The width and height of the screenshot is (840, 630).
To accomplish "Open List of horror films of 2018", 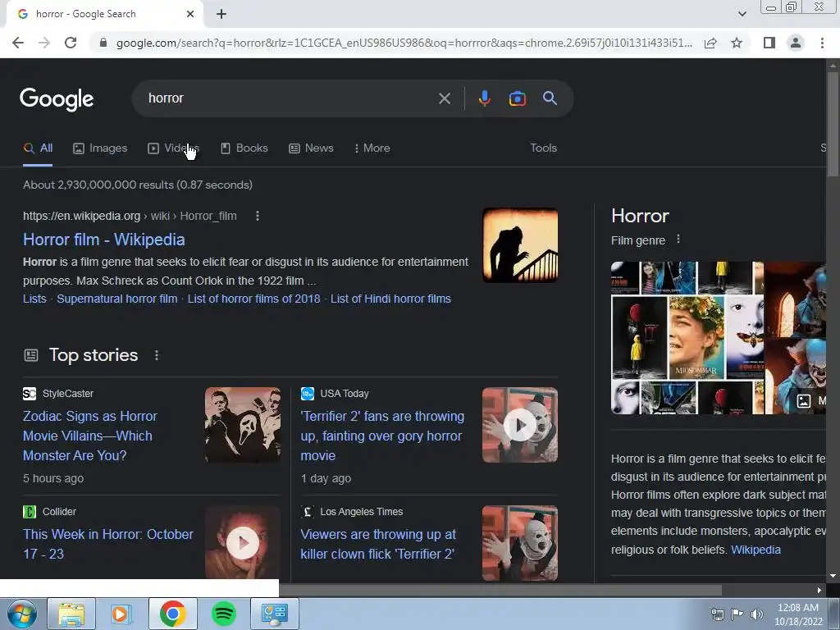I will click(x=254, y=299).
